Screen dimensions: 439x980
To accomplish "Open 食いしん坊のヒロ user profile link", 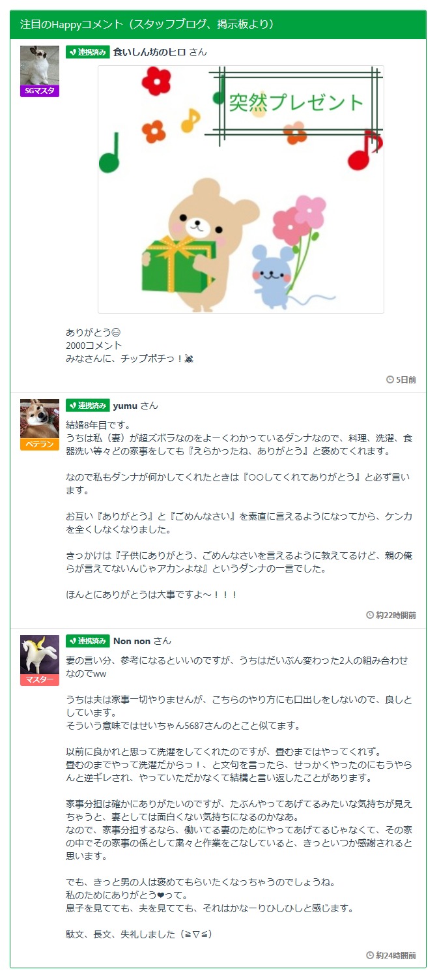I will pyautogui.click(x=150, y=52).
